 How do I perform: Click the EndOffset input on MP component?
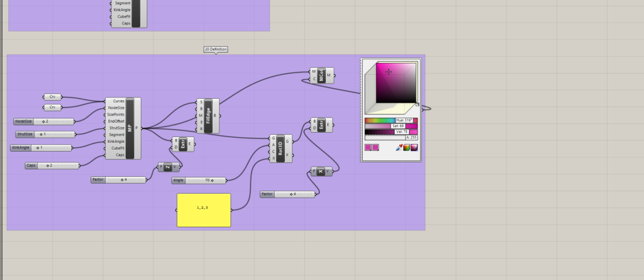(x=116, y=121)
